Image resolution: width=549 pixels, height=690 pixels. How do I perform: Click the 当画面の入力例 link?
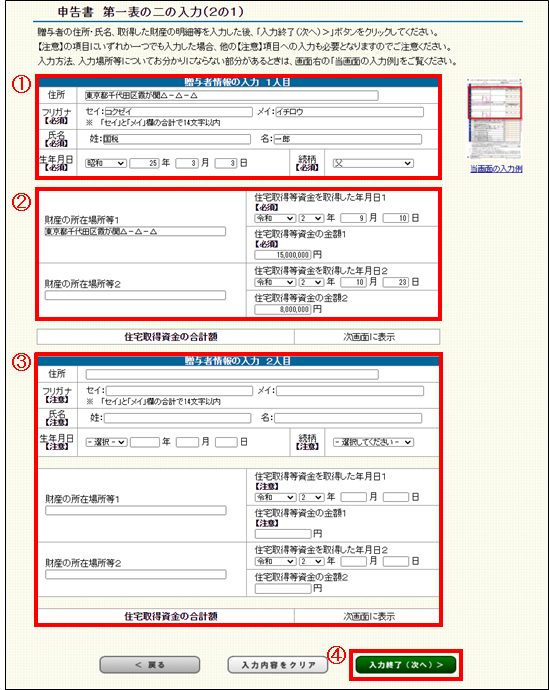coord(496,169)
